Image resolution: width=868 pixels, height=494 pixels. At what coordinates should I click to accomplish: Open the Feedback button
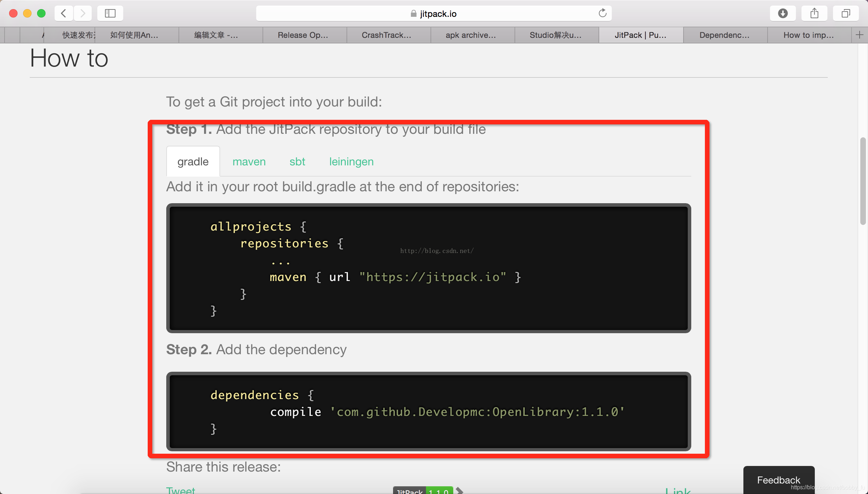pos(779,480)
